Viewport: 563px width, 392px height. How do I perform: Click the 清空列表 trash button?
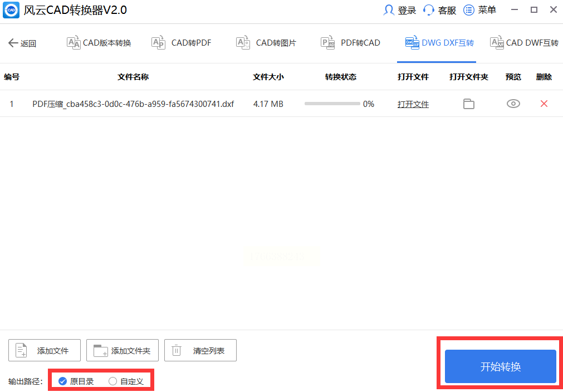(x=200, y=350)
